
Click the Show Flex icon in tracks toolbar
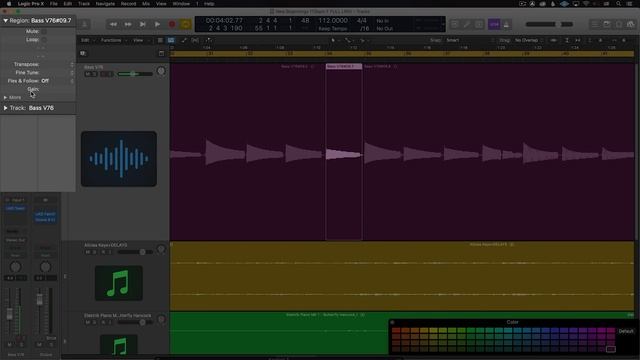pyautogui.click(x=195, y=40)
